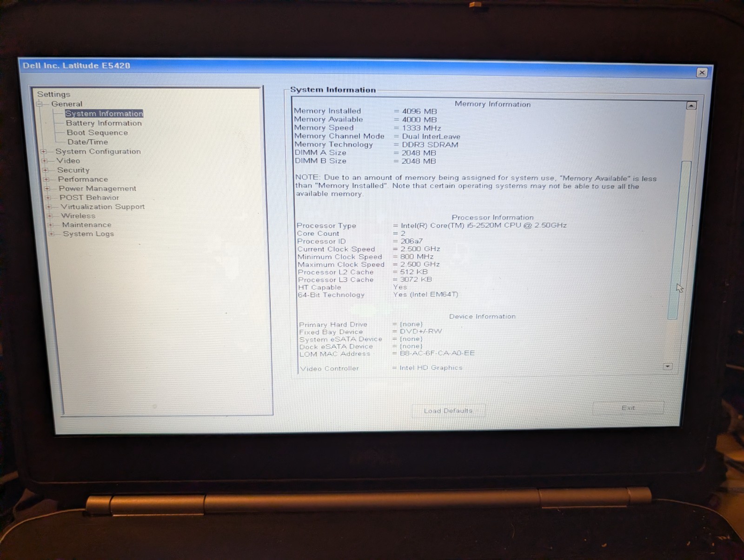Select the Power Management label
This screenshot has width=744, height=560.
coord(98,189)
